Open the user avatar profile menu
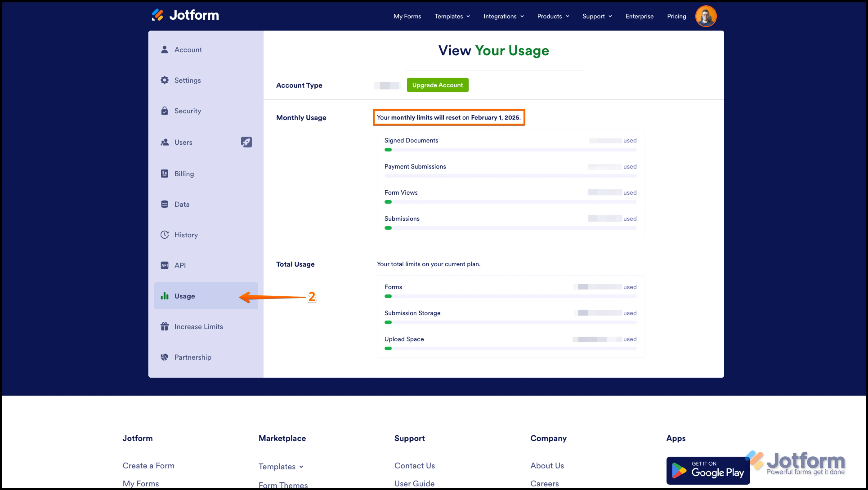The height and width of the screenshot is (490, 868). [x=706, y=16]
